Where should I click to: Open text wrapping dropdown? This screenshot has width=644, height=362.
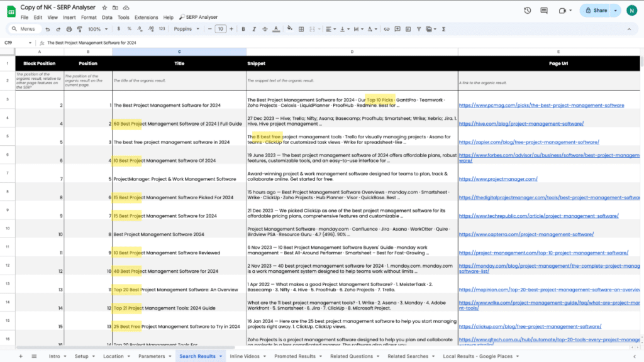click(358, 29)
